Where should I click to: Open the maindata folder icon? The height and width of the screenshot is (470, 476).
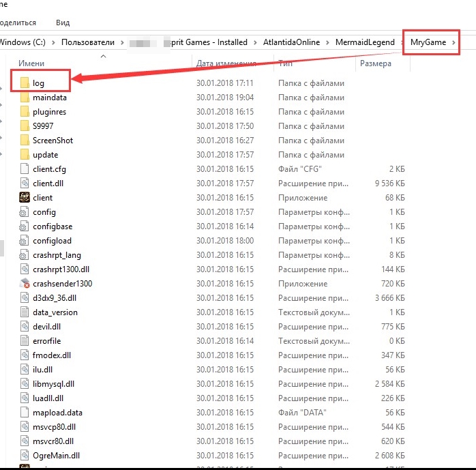25,98
